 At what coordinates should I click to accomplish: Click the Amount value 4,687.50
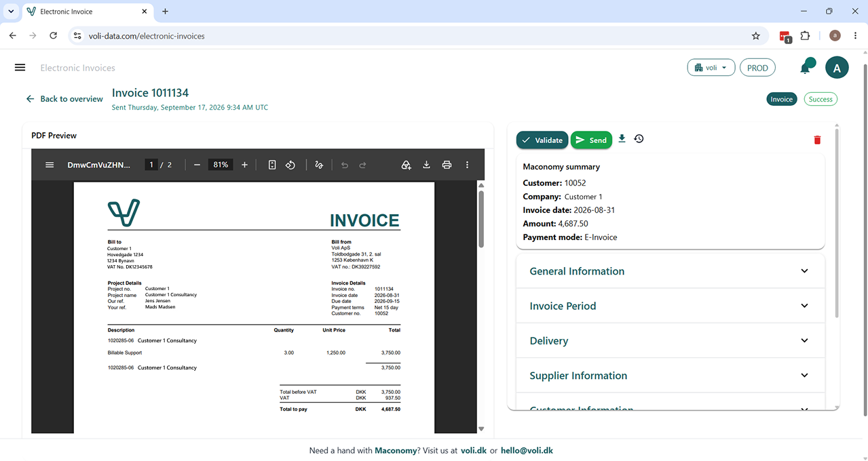click(x=573, y=224)
